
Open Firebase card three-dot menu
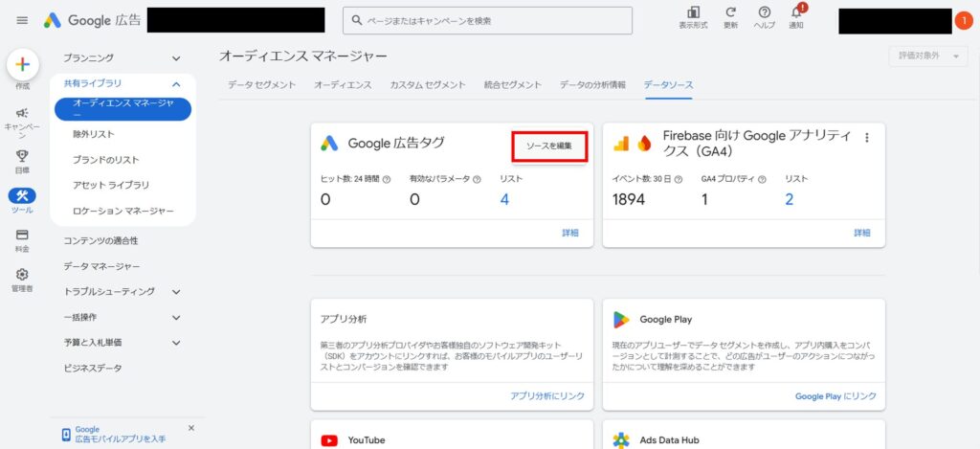pos(866,138)
